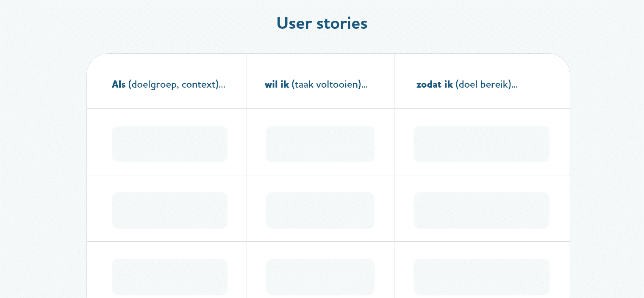Activate third row taak voltooien text field
This screenshot has height=298, width=644.
coord(320,277)
